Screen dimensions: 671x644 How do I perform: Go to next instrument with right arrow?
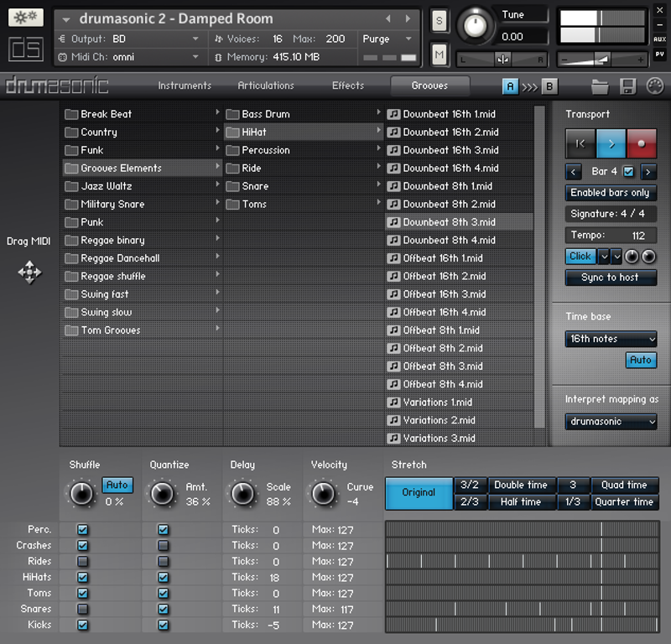[x=408, y=18]
